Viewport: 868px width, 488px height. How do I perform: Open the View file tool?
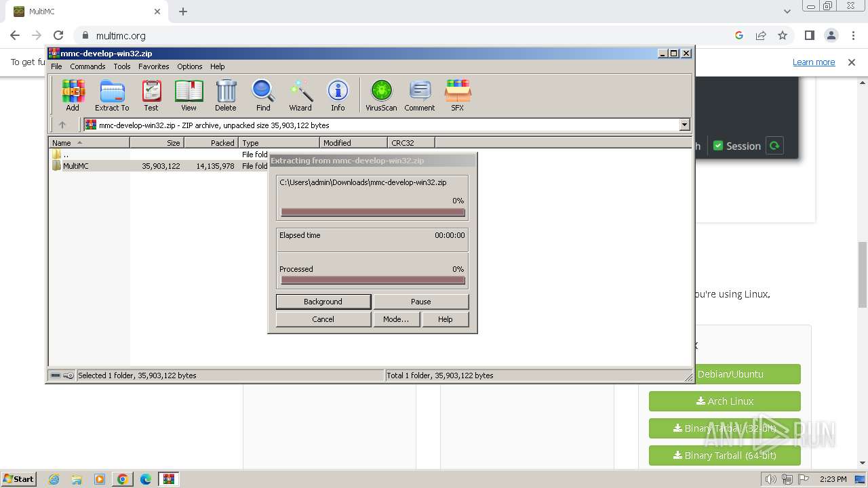coord(189,95)
